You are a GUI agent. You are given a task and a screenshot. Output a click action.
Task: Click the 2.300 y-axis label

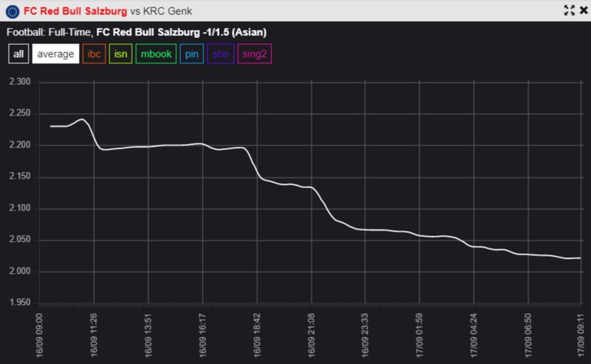[20, 82]
